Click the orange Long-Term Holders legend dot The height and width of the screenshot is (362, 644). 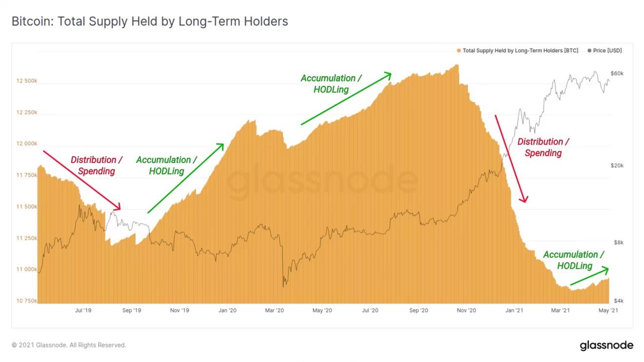pyautogui.click(x=459, y=51)
